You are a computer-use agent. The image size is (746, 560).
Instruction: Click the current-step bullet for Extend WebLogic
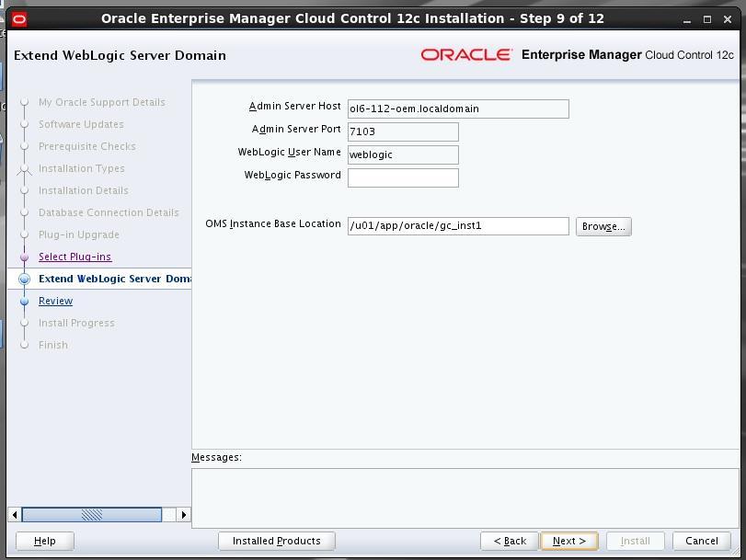25,279
